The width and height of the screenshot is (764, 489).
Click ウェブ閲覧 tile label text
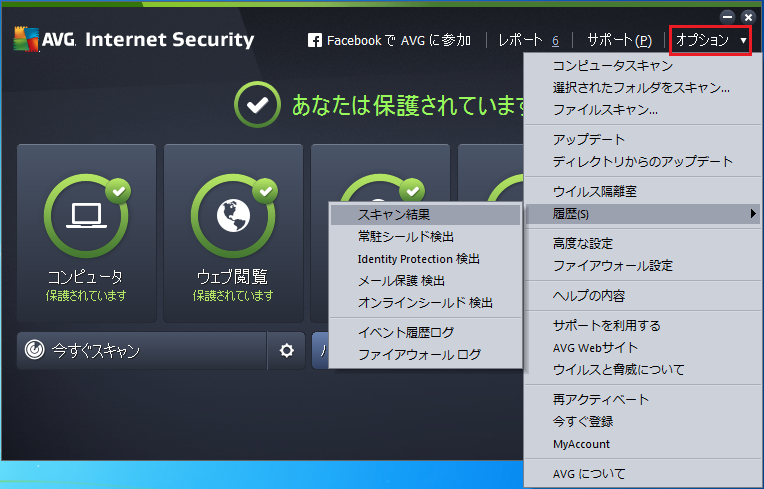tap(232, 277)
